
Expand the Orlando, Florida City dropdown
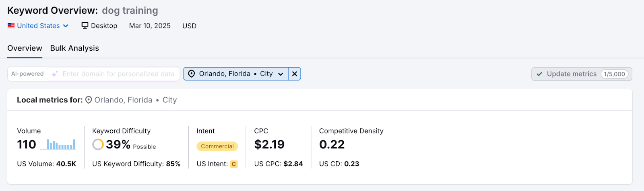pyautogui.click(x=281, y=74)
